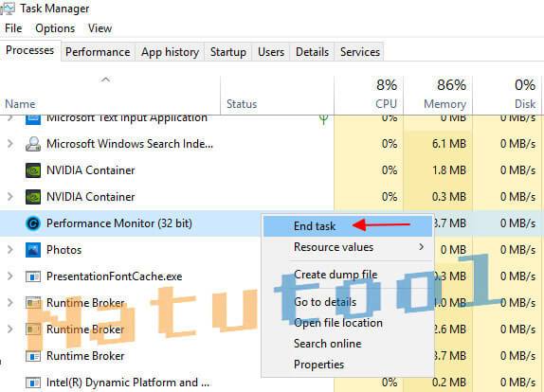544x392 pixels.
Task: Sort by Disk usage column
Action: (x=506, y=96)
